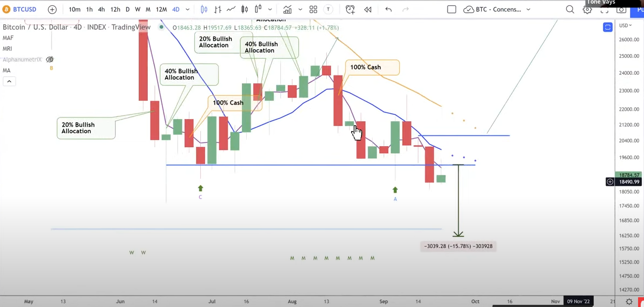Click the bar replay rewind icon

[x=368, y=9]
